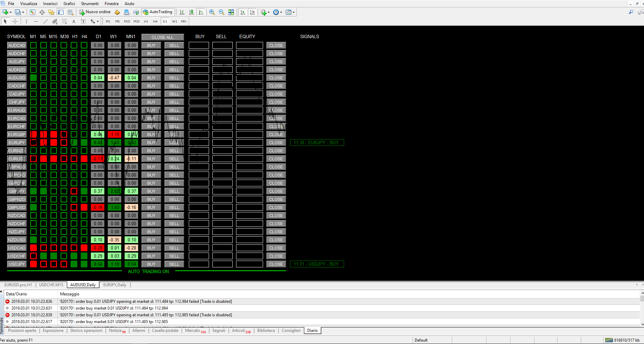Click BUY in the EURJPY row

[151, 142]
